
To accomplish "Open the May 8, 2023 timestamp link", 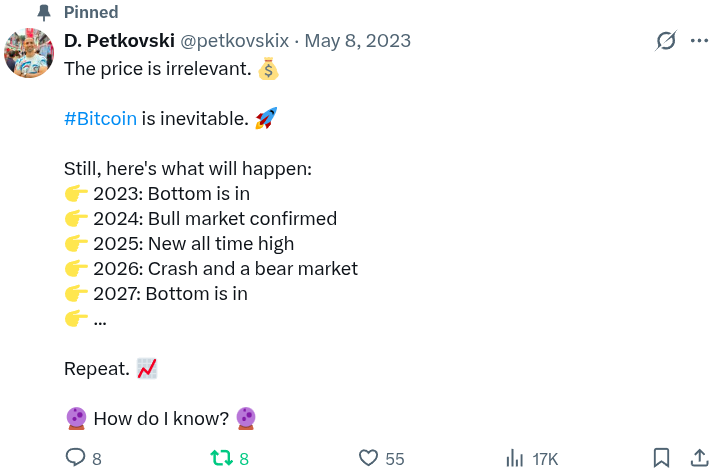I will (357, 41).
